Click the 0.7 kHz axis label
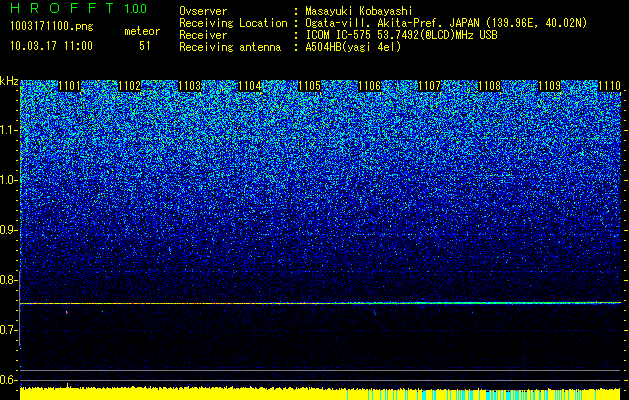 [8, 330]
